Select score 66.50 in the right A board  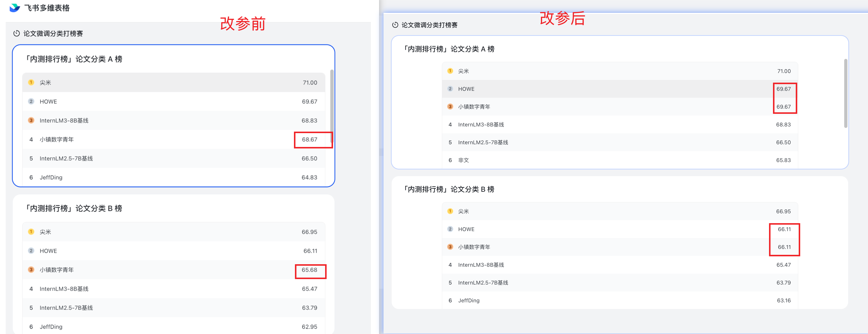point(783,143)
